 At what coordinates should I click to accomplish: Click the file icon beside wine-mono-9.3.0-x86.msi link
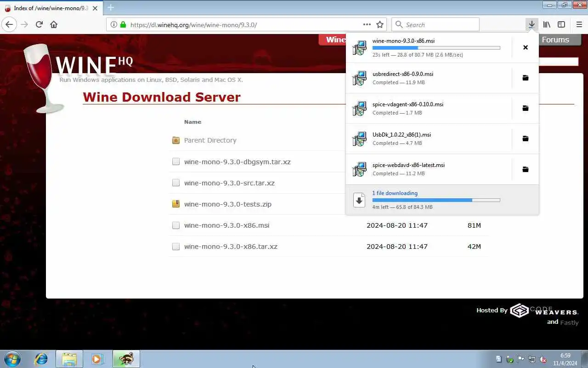(x=175, y=225)
